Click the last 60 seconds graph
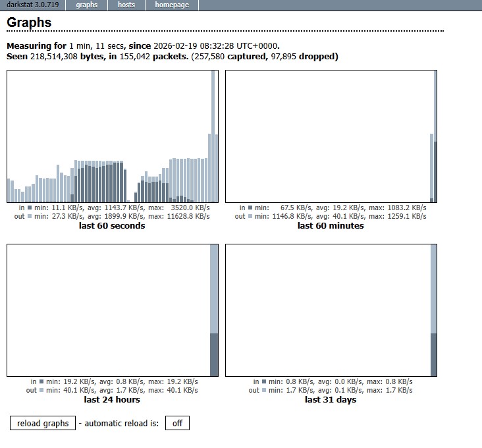 coord(112,136)
